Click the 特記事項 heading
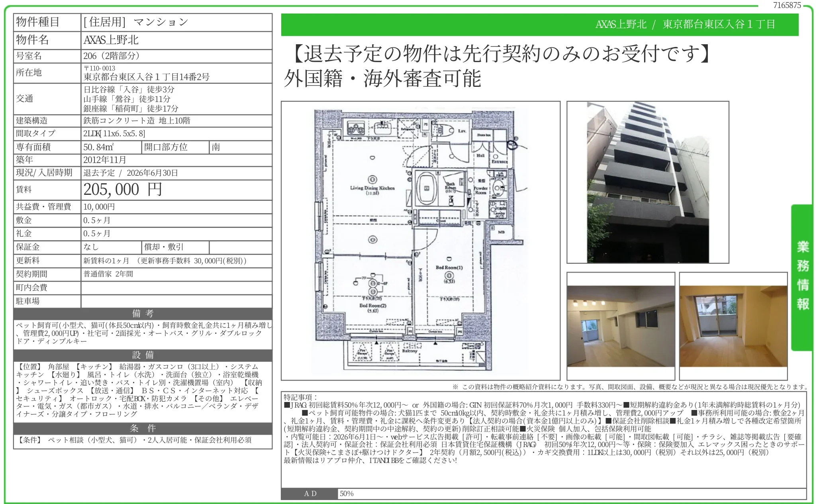The image size is (819, 504). point(300,397)
